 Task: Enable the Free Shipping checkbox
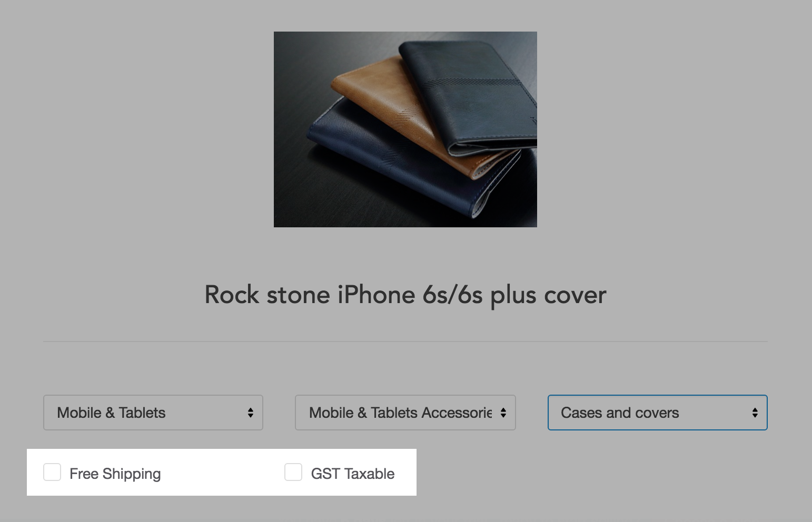[52, 472]
